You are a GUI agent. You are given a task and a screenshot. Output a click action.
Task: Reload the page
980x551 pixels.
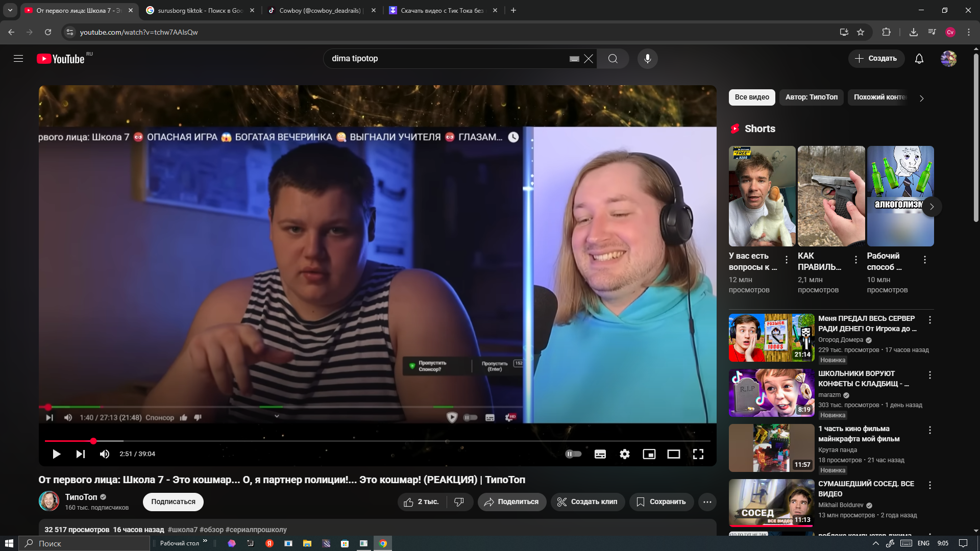click(x=48, y=32)
